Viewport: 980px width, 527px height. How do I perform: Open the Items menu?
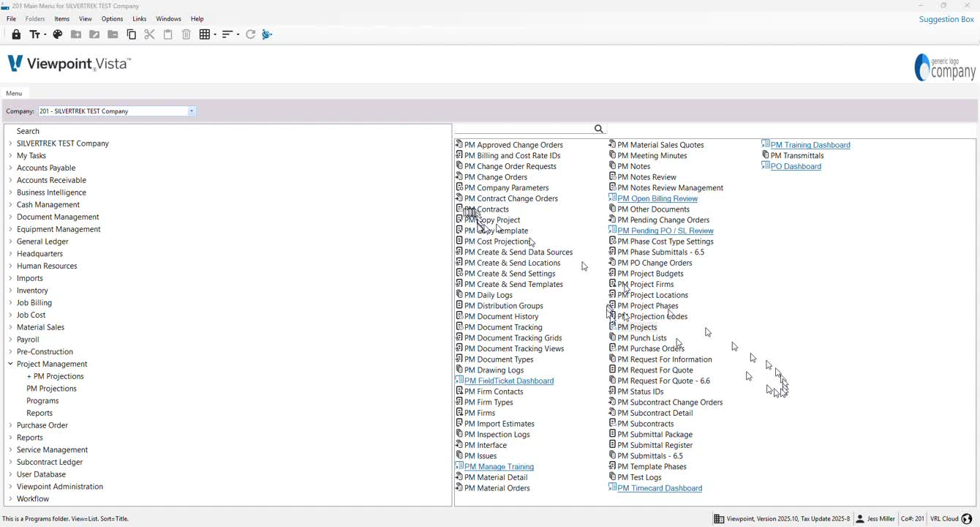[62, 18]
